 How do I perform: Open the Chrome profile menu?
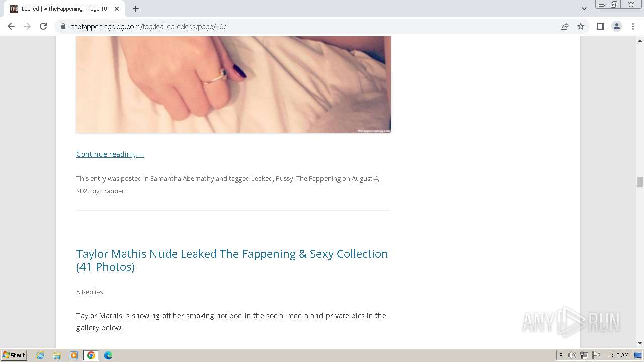pyautogui.click(x=616, y=26)
